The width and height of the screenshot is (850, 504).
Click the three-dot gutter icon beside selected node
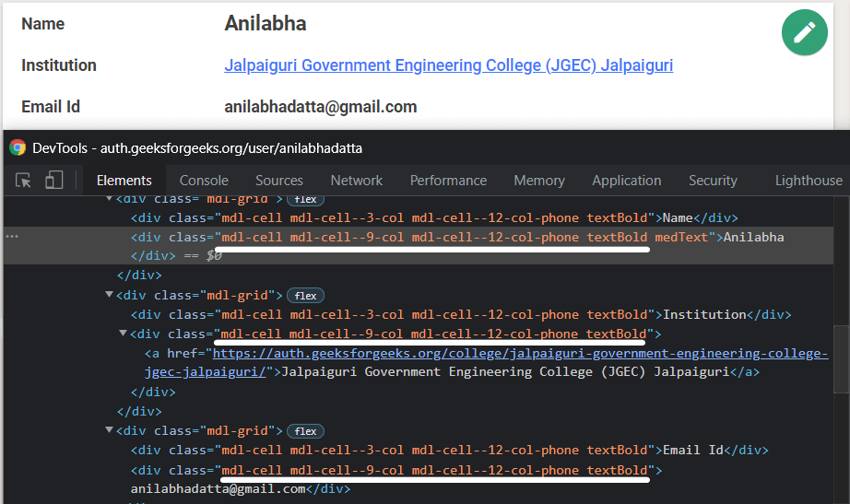point(12,237)
